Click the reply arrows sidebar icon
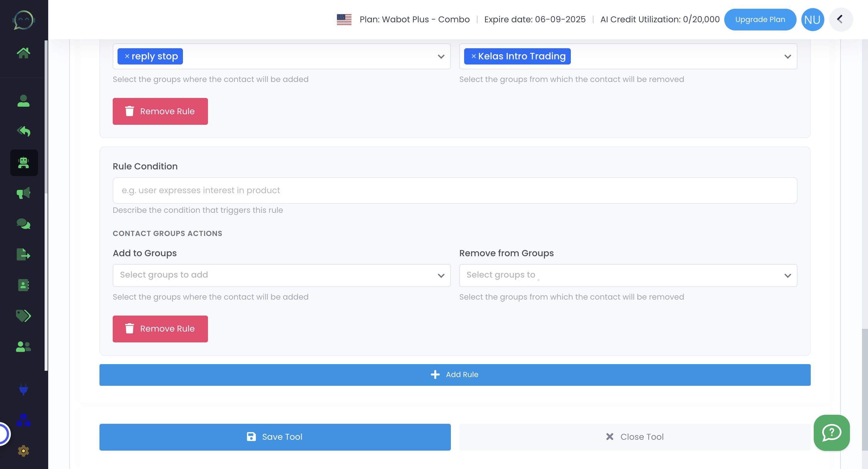This screenshot has width=868, height=469. pyautogui.click(x=23, y=131)
